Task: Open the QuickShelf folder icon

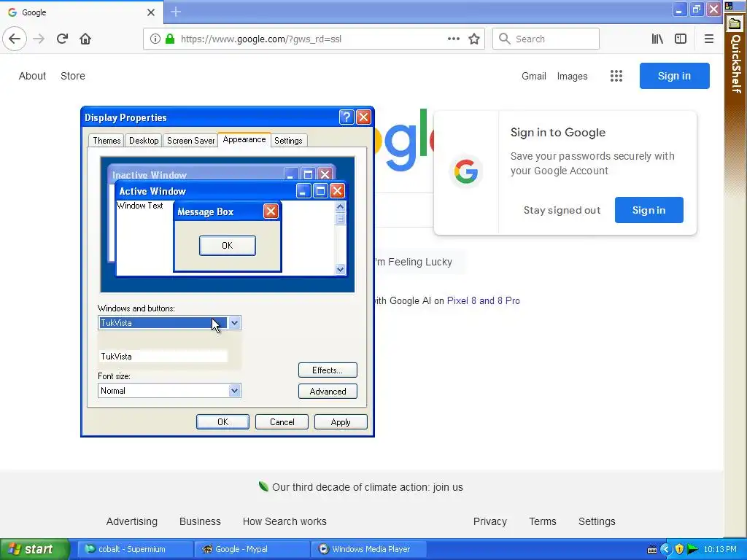Action: click(x=735, y=23)
